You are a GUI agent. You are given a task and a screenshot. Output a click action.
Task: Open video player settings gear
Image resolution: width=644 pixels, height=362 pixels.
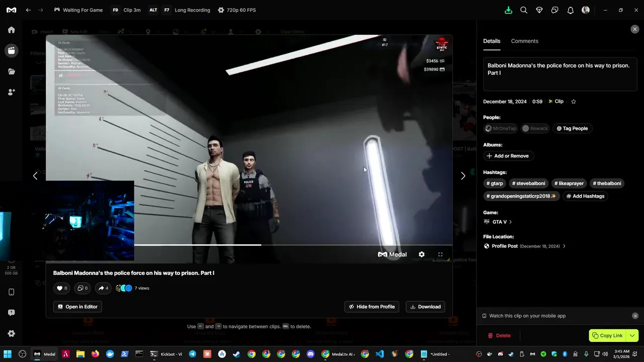(422, 254)
